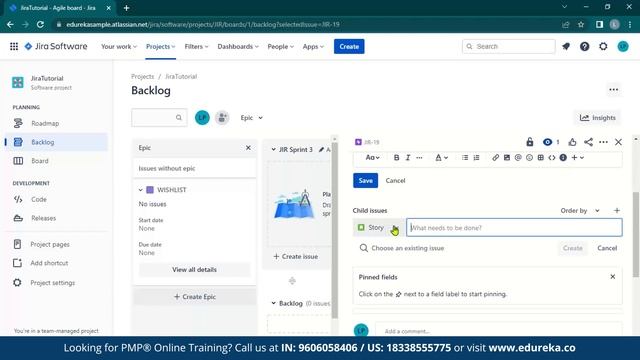Click the blue Create button
640x360 pixels.
349,47
